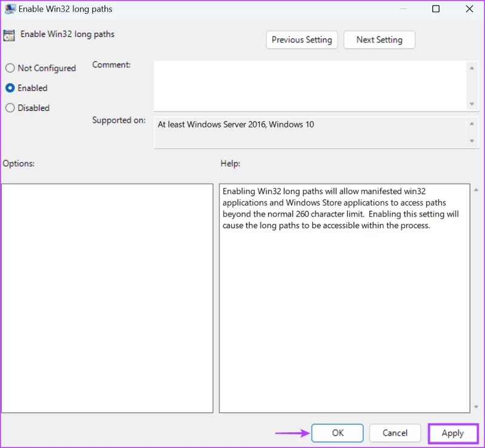Click the 'Help:' label

pos(230,163)
